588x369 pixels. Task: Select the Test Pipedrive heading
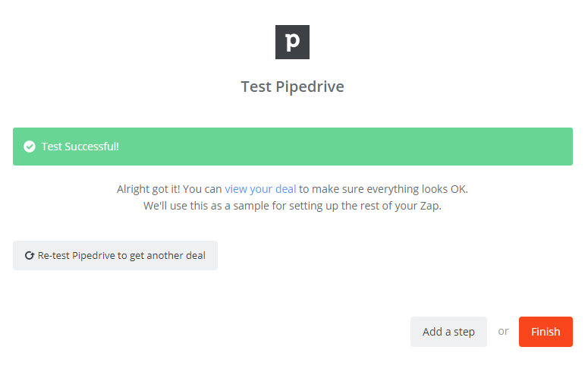tap(292, 87)
